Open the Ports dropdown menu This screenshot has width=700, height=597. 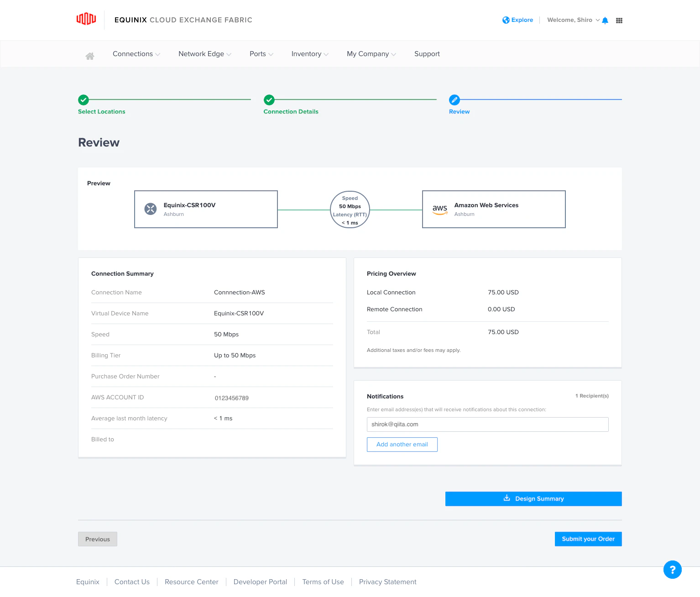(x=261, y=54)
